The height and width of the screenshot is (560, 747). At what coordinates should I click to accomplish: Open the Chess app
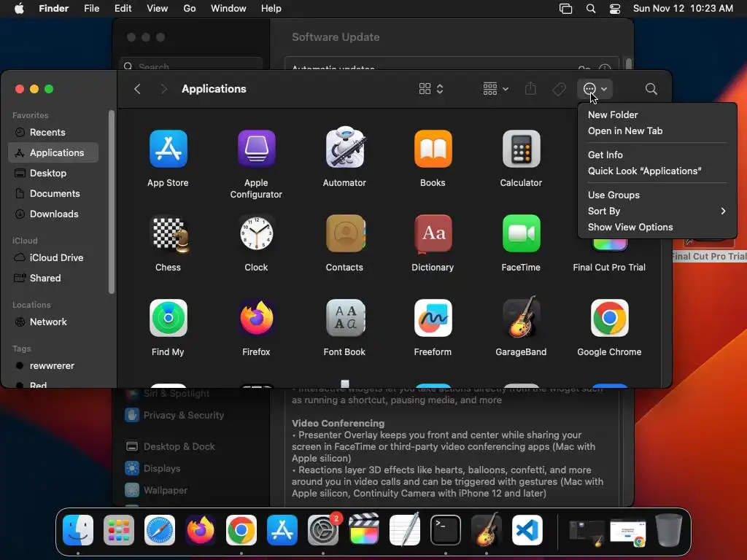pyautogui.click(x=169, y=234)
